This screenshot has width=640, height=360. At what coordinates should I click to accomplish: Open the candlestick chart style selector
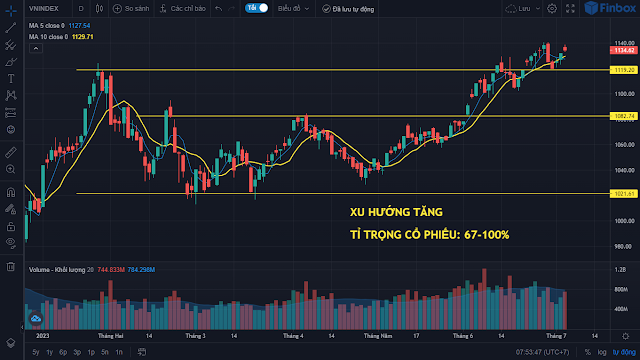coord(99,9)
